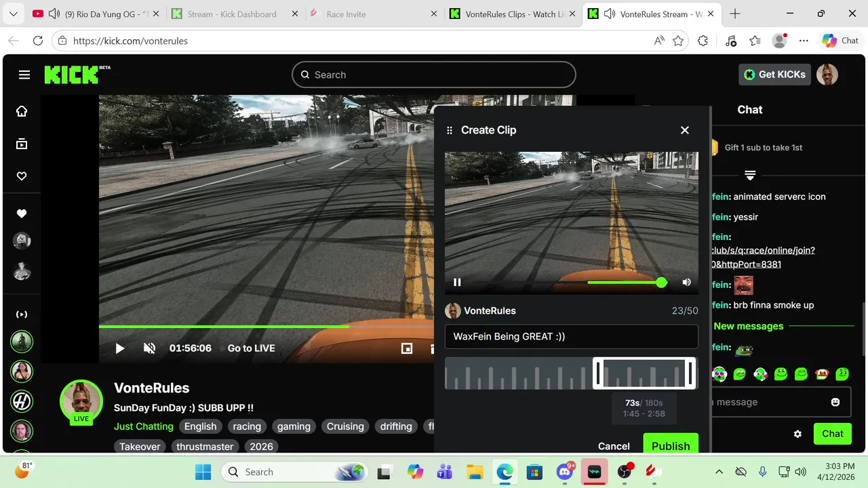868x488 pixels.
Task: Open Edge settings and more menu
Action: pos(804,41)
